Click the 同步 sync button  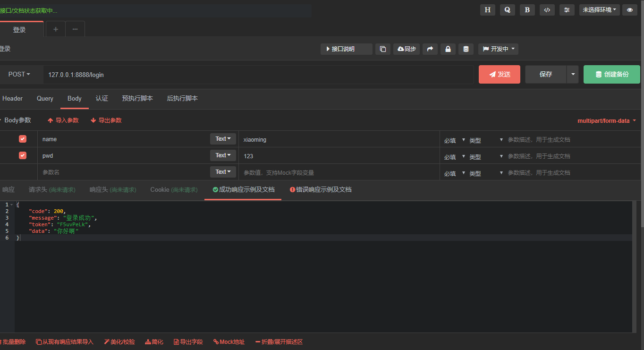click(407, 49)
